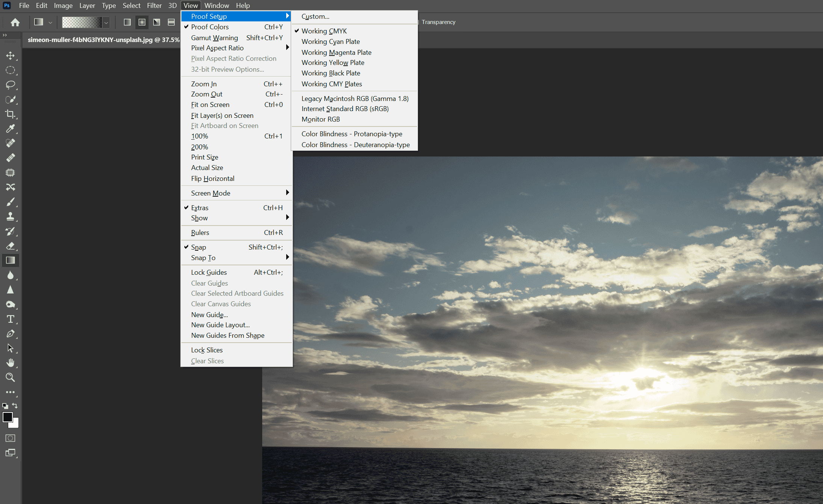Select the Zoom tool
The image size is (823, 504).
point(11,378)
